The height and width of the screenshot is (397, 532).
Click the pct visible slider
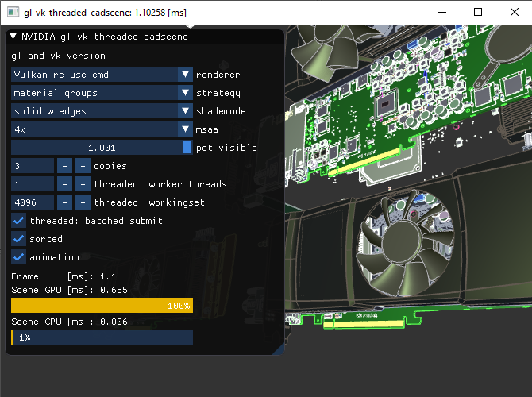102,148
